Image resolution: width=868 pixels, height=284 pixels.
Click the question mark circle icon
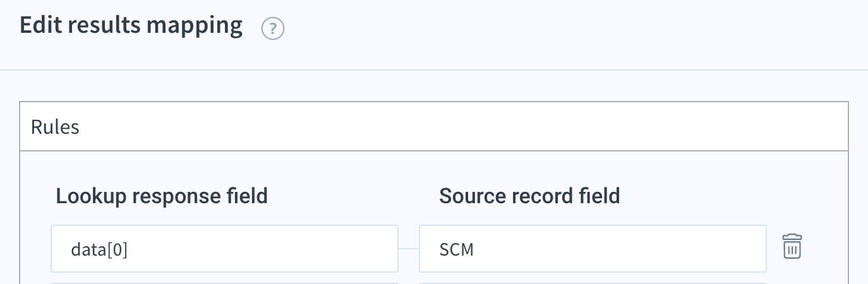pyautogui.click(x=273, y=29)
